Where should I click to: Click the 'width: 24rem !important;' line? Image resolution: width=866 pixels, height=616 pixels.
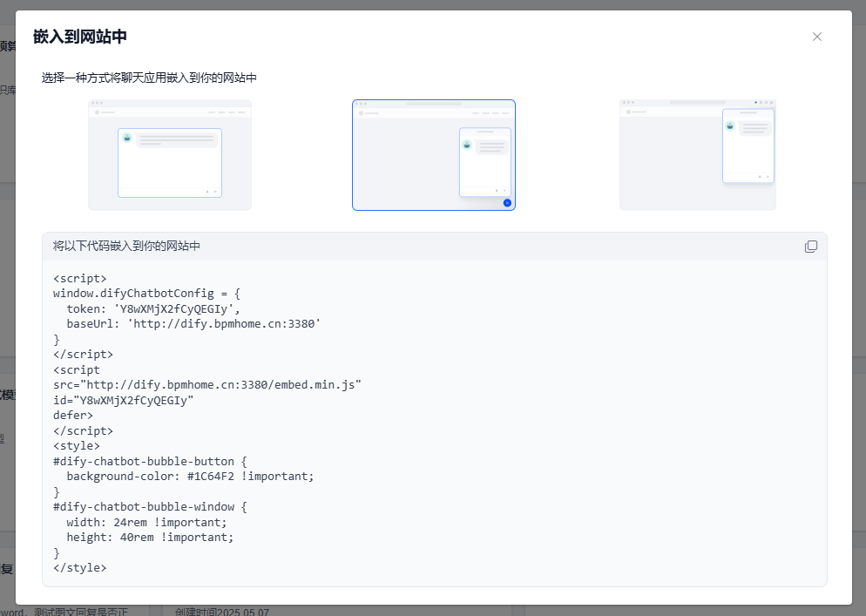146,522
